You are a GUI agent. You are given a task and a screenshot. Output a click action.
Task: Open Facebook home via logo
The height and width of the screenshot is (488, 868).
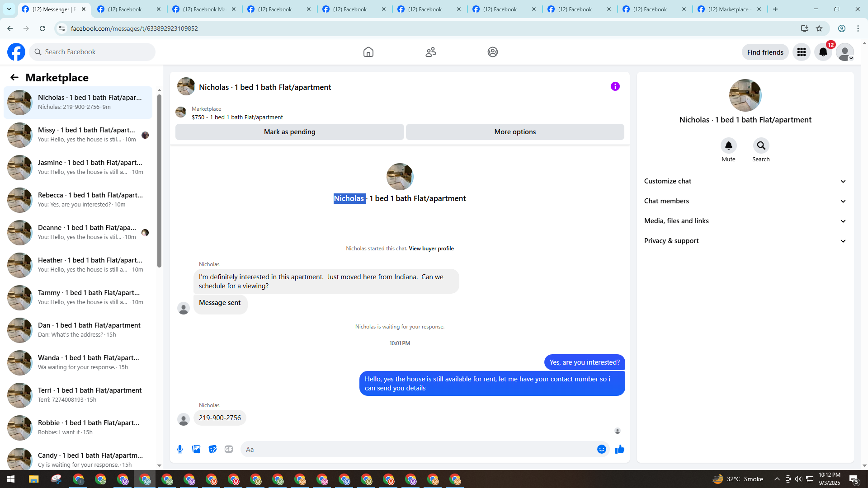coord(16,52)
